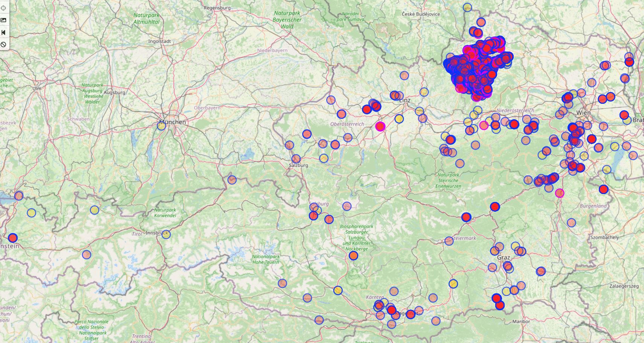Viewport: 644px width, 343px height.
Task: Click the Linz city label
Action: [405, 100]
